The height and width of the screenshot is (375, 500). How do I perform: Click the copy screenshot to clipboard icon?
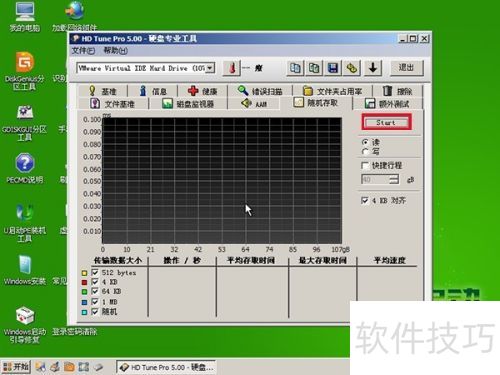pyautogui.click(x=314, y=68)
